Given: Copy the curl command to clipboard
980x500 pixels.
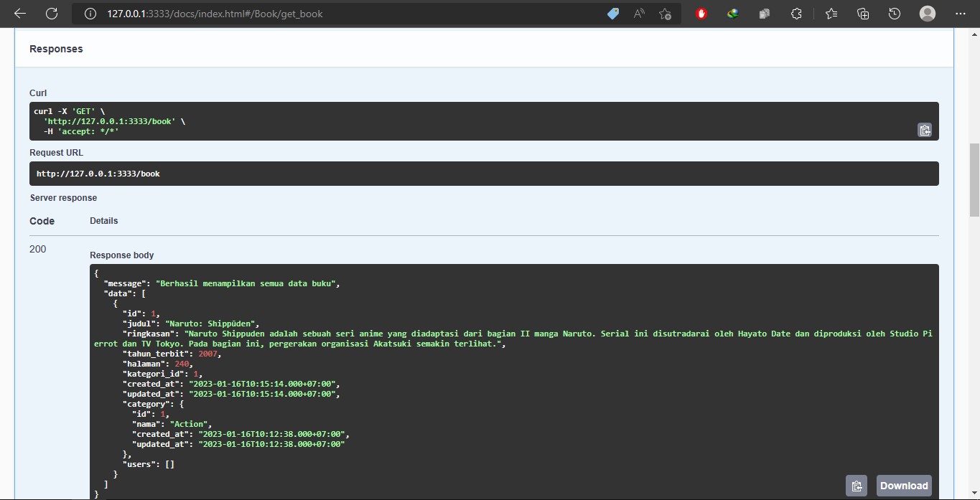Looking at the screenshot, I should [924, 130].
